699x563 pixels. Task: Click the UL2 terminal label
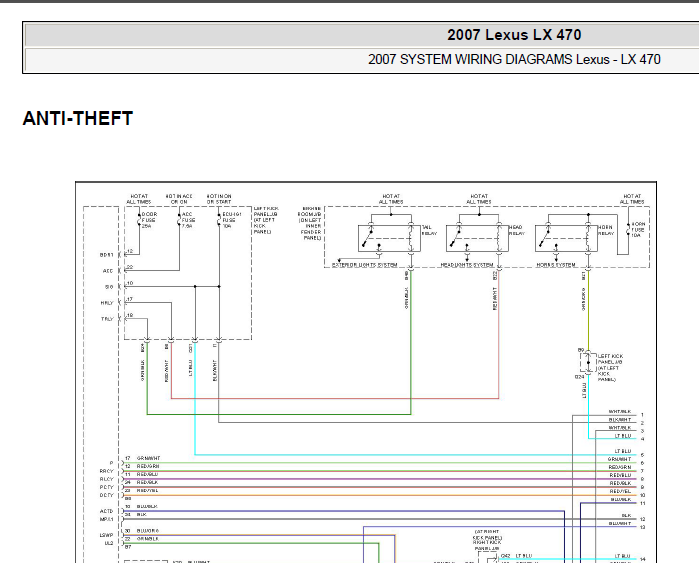tap(109, 543)
